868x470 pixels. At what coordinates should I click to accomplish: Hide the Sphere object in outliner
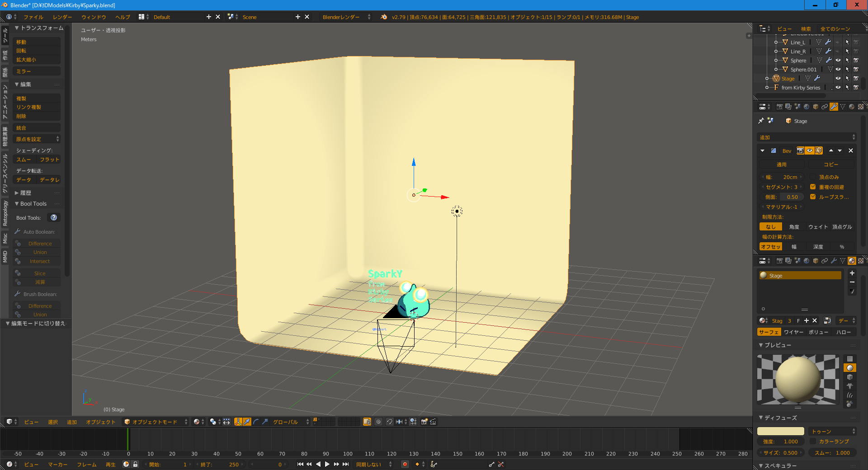point(838,60)
